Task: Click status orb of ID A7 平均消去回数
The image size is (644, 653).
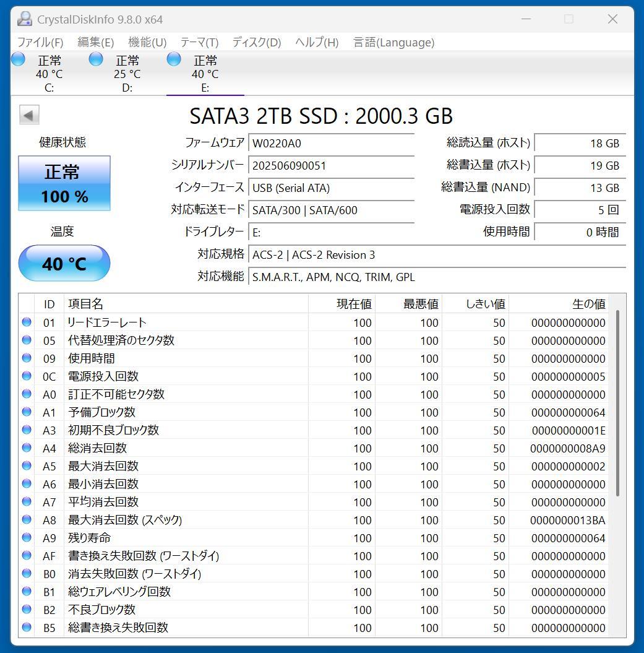Action: coord(27,501)
